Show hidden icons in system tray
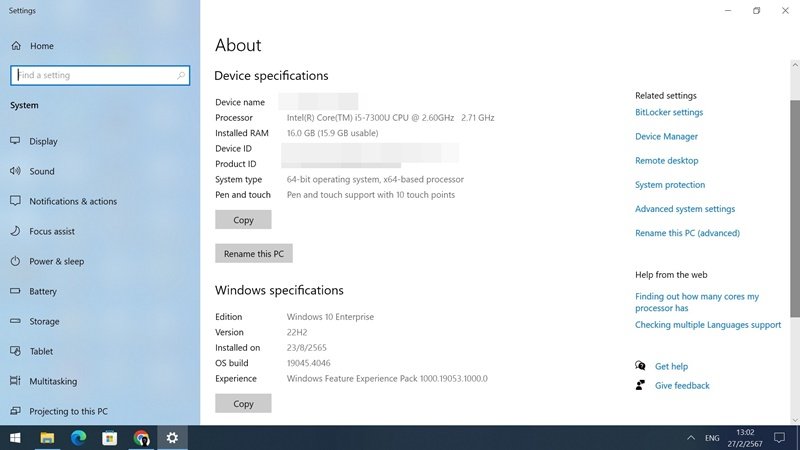800x450 pixels. (690, 438)
